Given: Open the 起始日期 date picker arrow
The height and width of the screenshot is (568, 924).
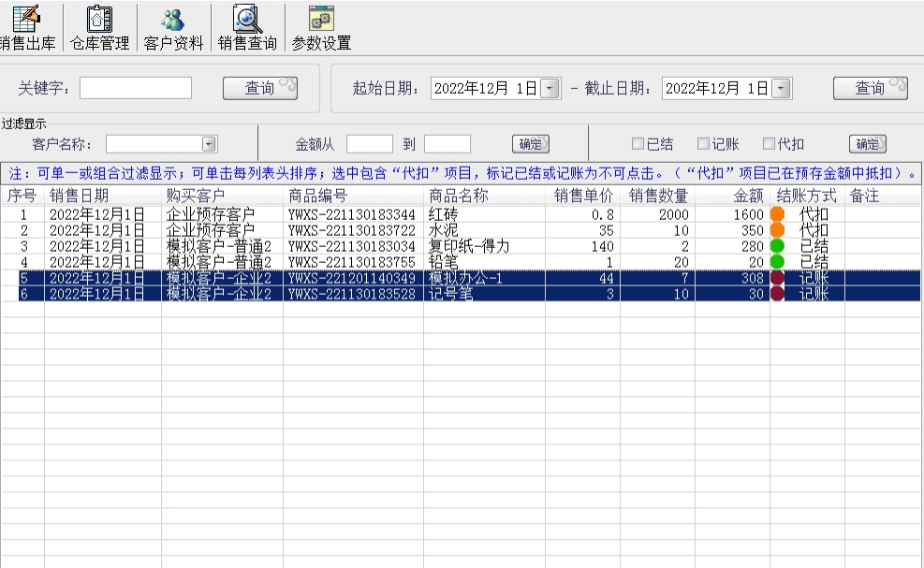Looking at the screenshot, I should tap(550, 88).
